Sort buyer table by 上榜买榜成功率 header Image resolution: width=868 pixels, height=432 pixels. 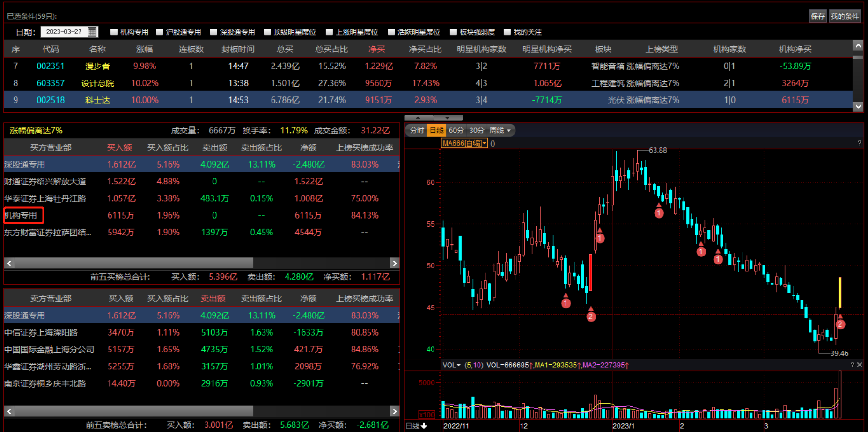coord(364,147)
